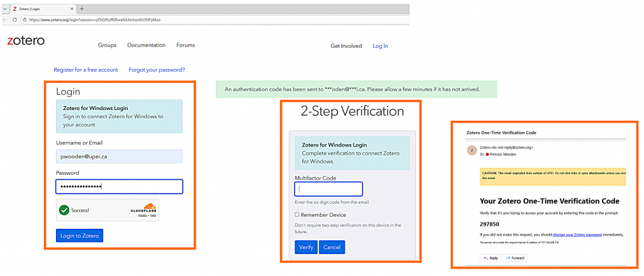Open a new browser tab
The height and width of the screenshot is (276, 644).
tap(82, 9)
